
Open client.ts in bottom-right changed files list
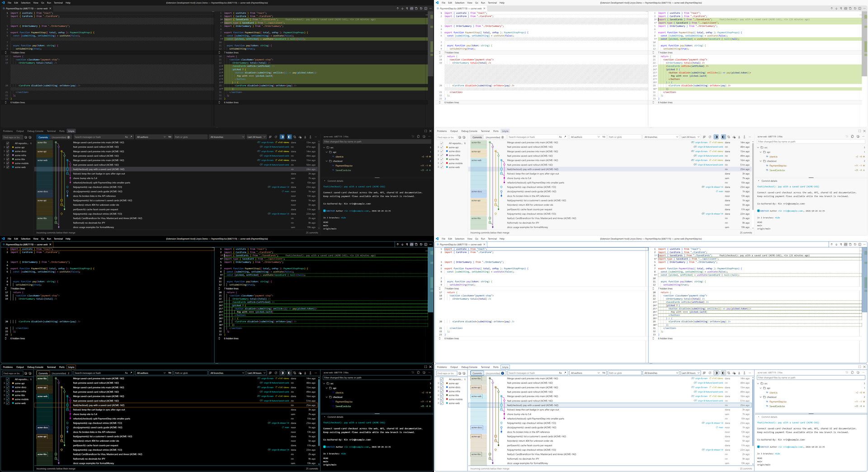point(774,392)
